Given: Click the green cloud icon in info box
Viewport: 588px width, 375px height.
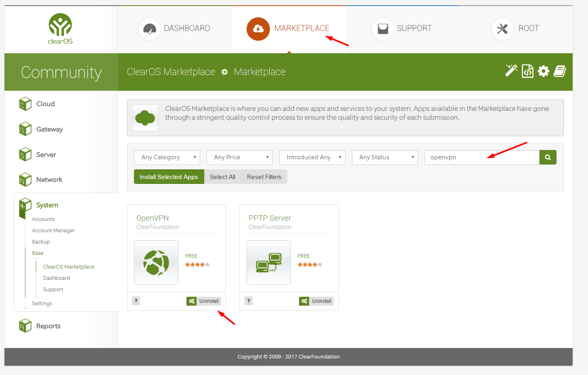Looking at the screenshot, I should tap(145, 118).
